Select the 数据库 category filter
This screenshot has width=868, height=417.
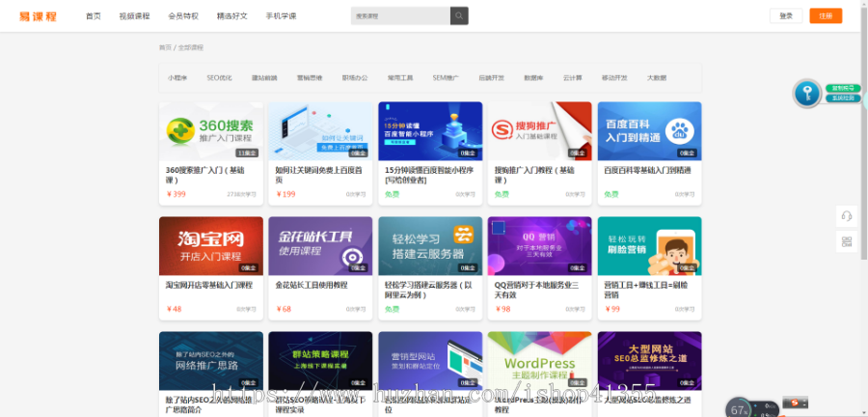coord(533,77)
